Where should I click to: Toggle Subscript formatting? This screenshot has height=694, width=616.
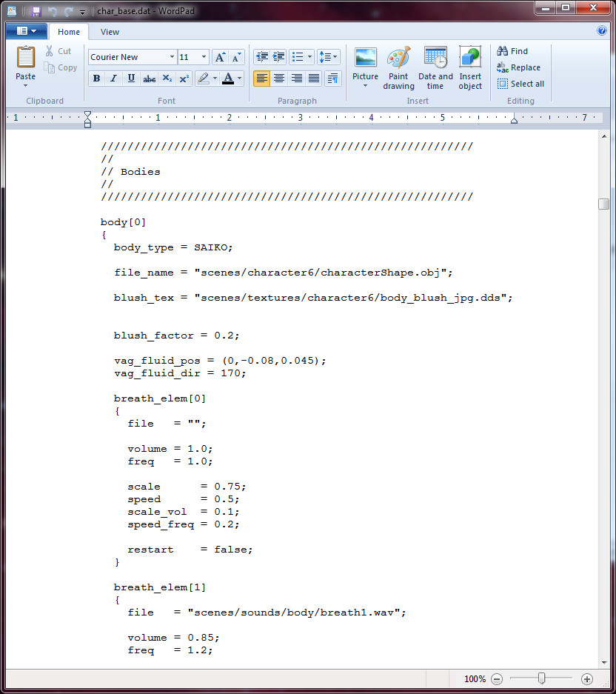pyautogui.click(x=167, y=79)
